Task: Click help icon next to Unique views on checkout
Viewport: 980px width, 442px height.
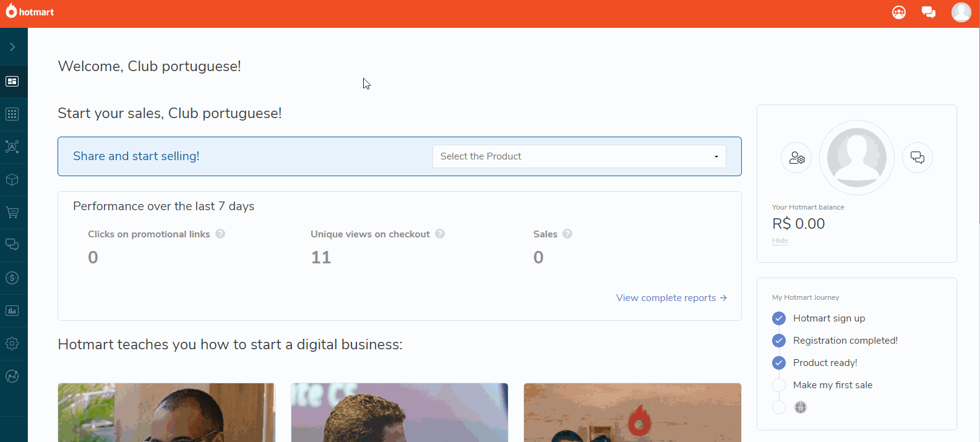Action: 440,234
